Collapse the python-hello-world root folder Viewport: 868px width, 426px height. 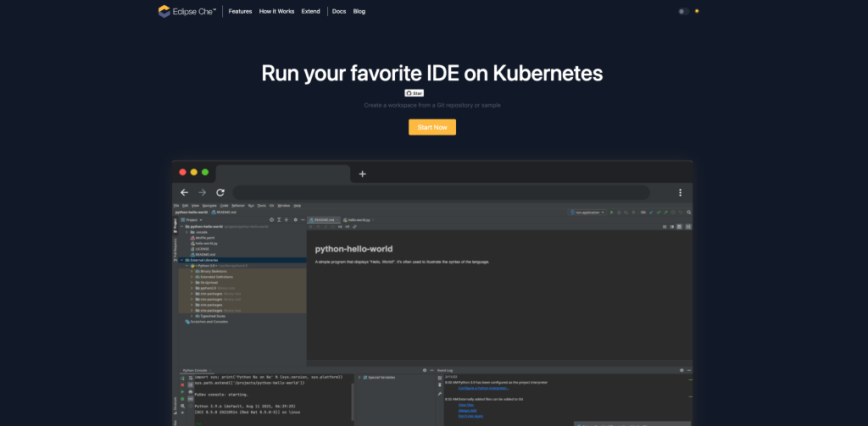(182, 226)
